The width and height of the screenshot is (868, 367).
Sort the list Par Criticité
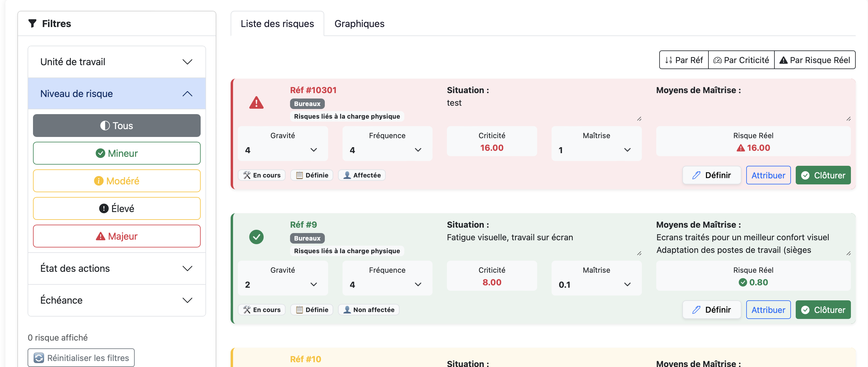point(741,60)
